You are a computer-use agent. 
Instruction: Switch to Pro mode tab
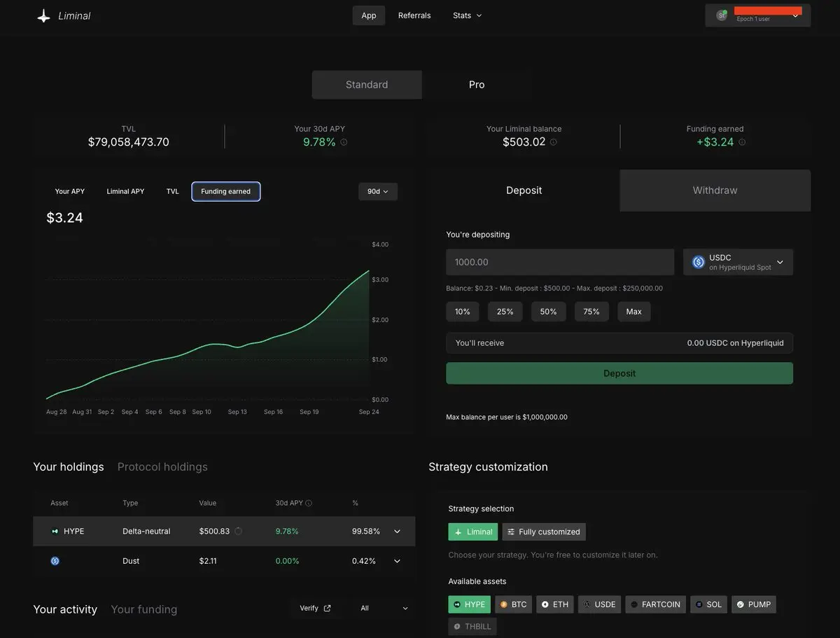[x=477, y=85]
